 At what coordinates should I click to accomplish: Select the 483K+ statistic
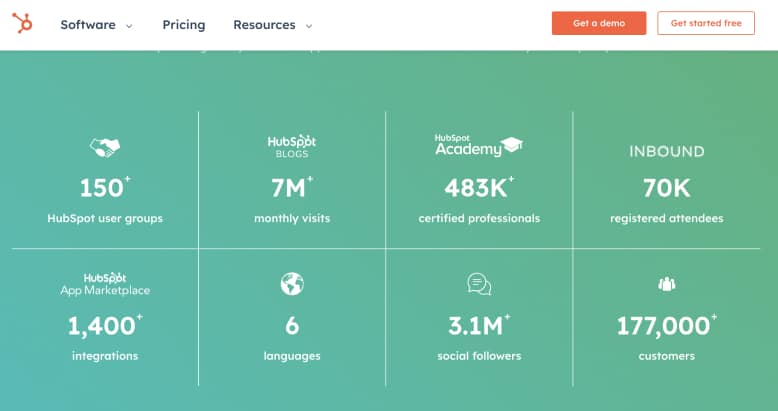[479, 188]
